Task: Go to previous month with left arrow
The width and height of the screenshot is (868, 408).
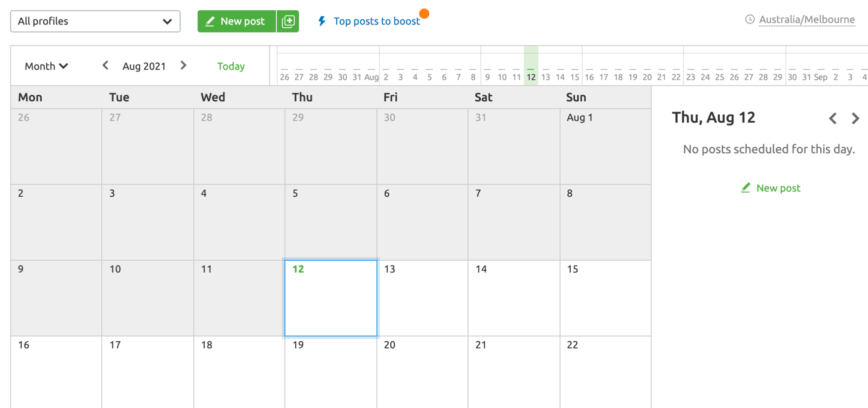Action: tap(105, 65)
